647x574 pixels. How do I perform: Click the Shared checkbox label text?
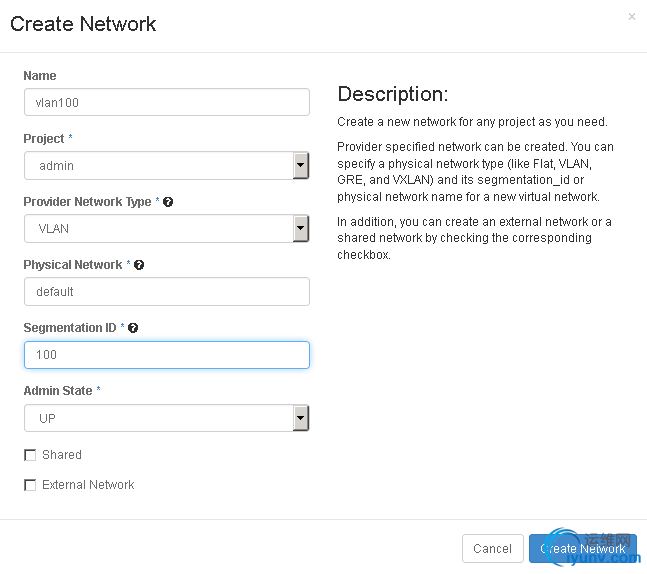[x=62, y=455]
